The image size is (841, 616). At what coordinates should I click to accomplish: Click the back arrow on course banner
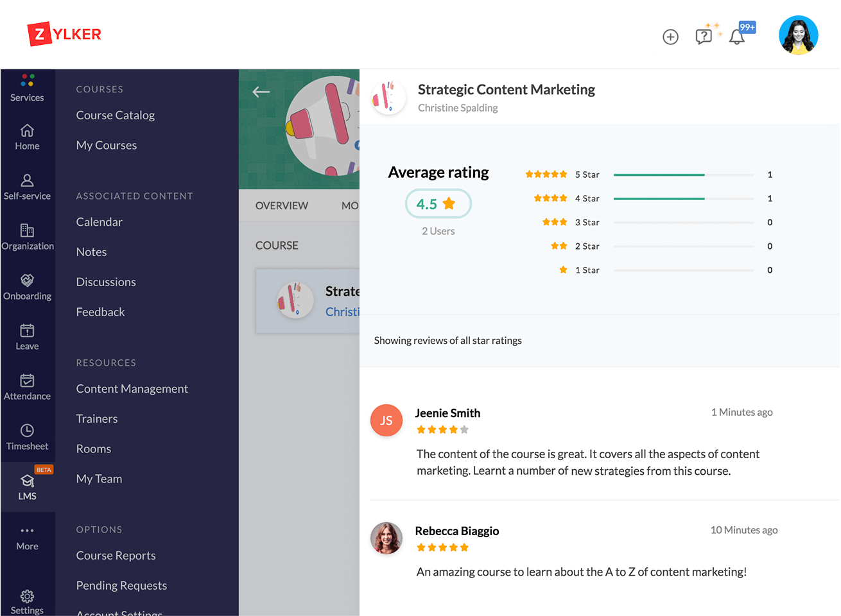point(261,92)
